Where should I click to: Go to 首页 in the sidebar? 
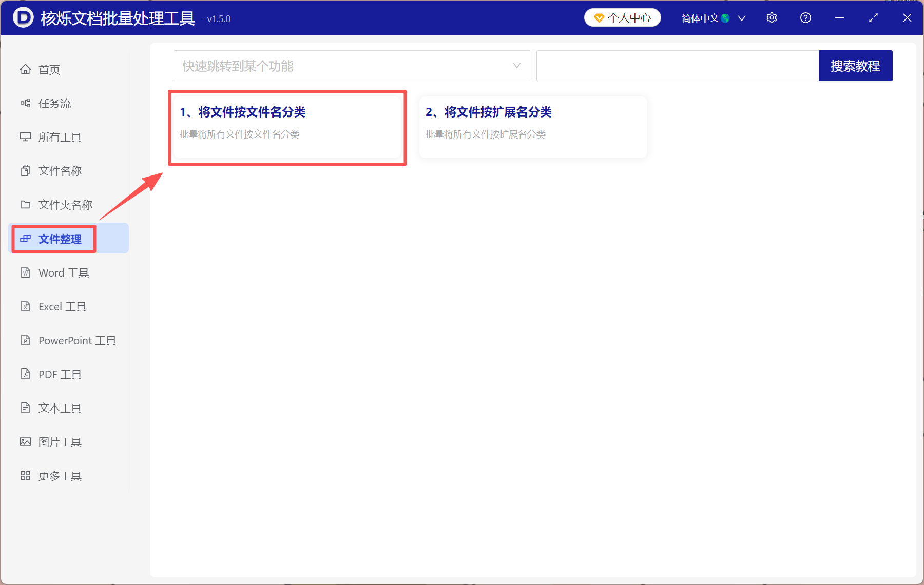[49, 69]
